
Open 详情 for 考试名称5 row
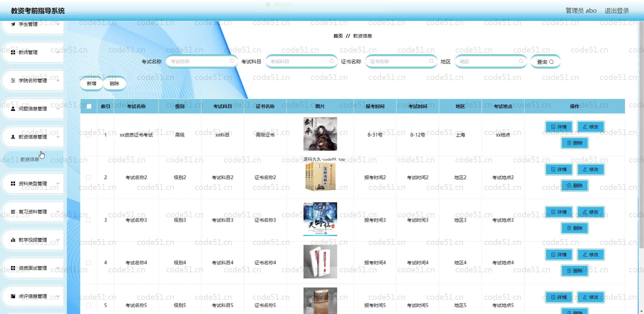(x=559, y=297)
